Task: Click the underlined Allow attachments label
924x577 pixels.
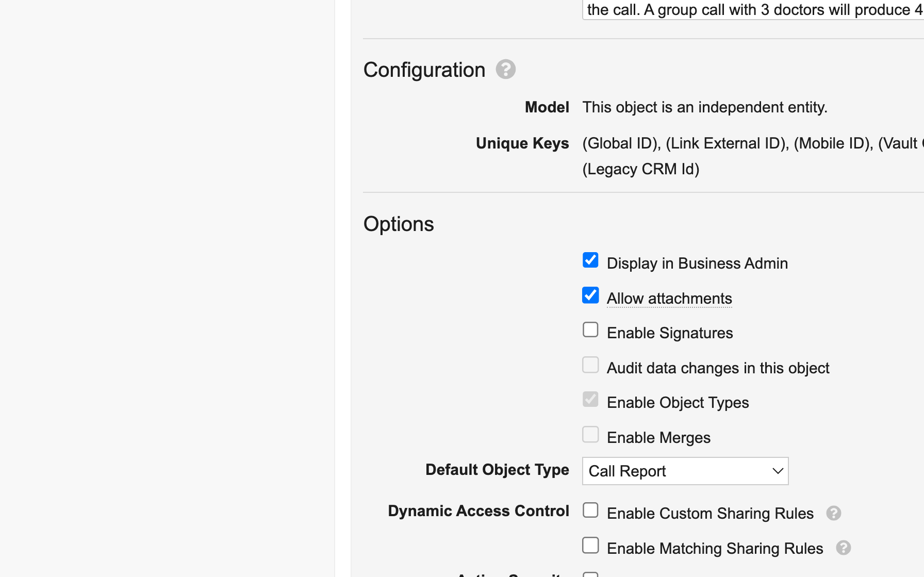Action: tap(669, 299)
